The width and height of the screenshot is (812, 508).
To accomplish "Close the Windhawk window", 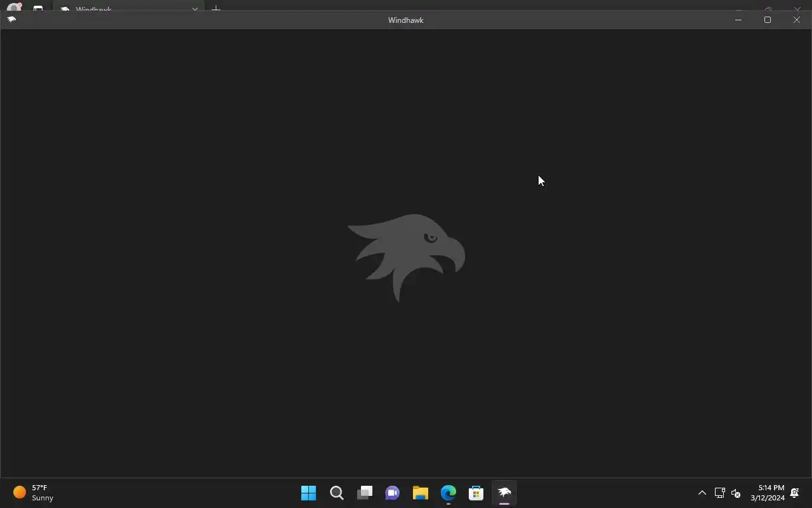I will [797, 20].
